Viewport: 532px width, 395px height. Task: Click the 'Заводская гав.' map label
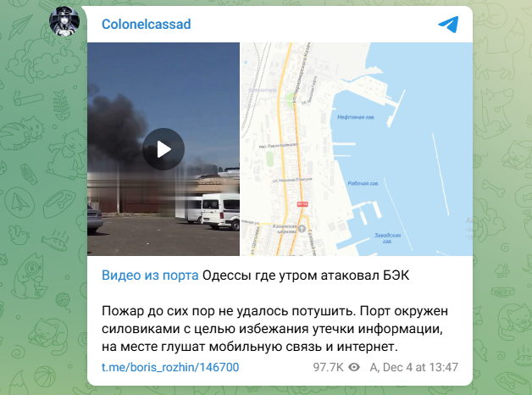(387, 238)
